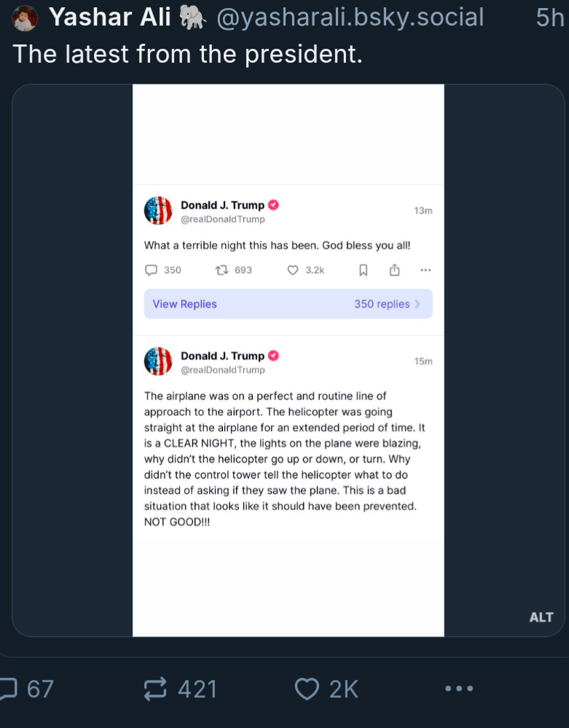Reply to Yashar Ali's post
Image resolution: width=569 pixels, height=728 pixels.
[x=9, y=689]
